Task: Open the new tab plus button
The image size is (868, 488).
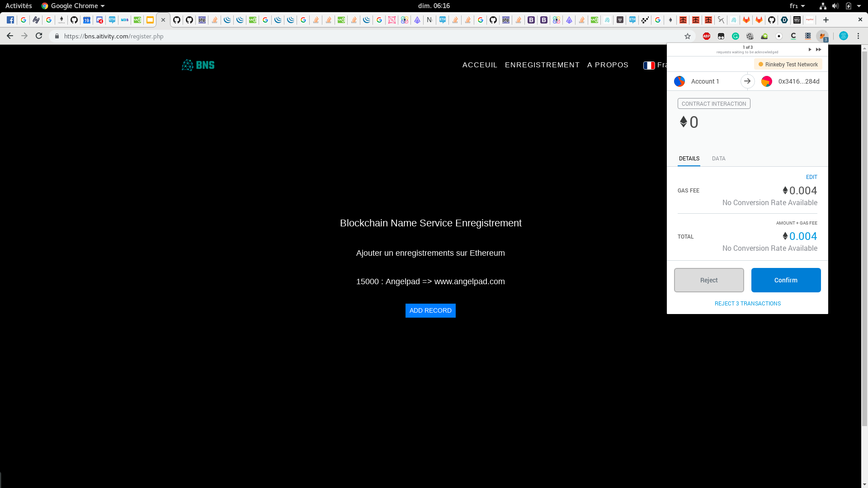Action: coord(826,20)
